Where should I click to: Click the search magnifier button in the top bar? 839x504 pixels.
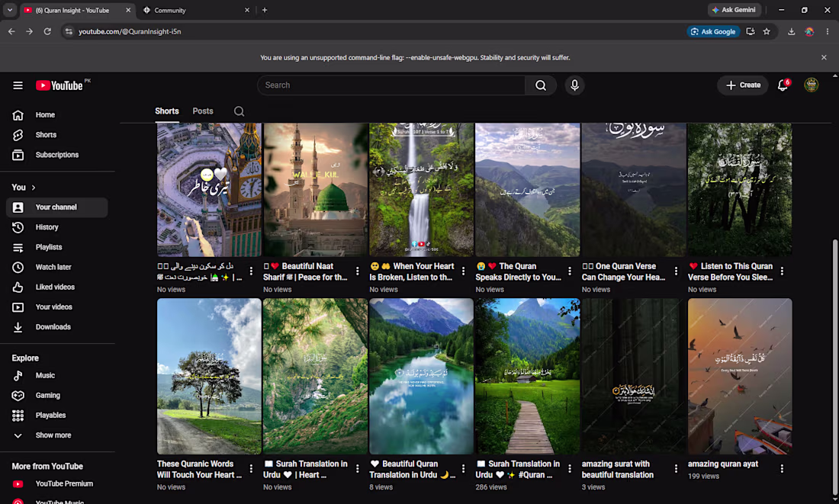[x=541, y=85]
